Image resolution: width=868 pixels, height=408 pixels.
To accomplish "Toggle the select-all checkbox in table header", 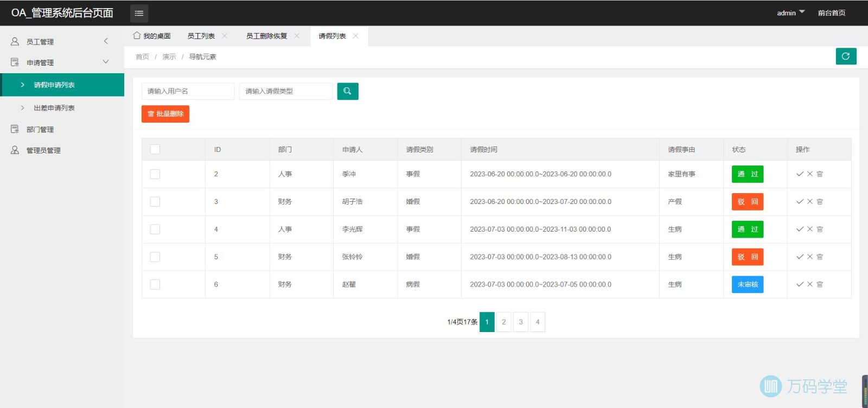I will click(x=155, y=149).
